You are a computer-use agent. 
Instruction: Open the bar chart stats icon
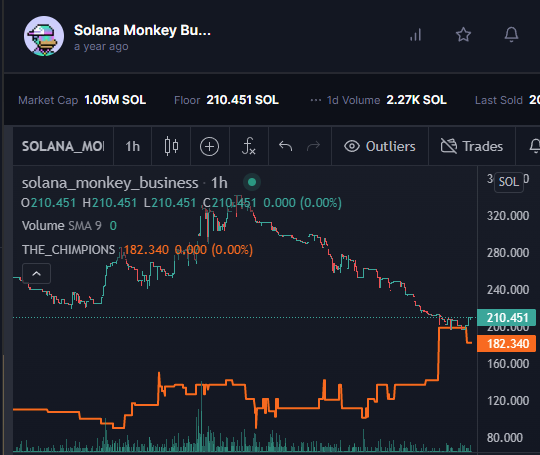(x=416, y=35)
